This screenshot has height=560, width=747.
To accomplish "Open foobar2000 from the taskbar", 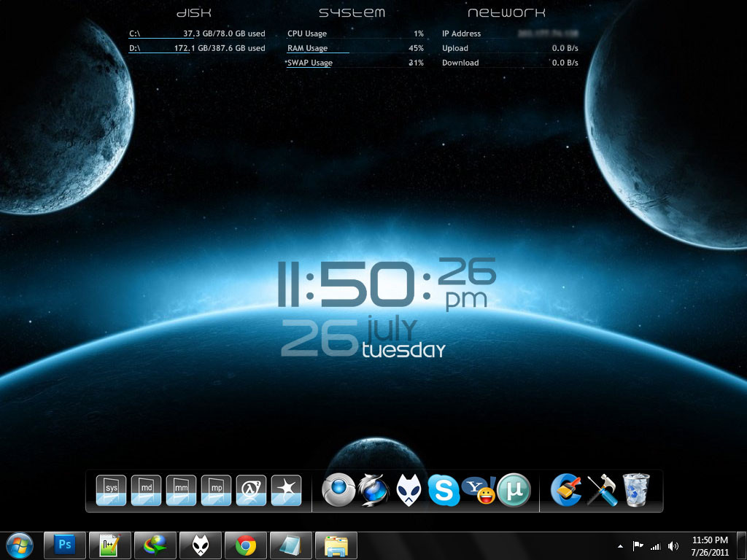I will pyautogui.click(x=201, y=545).
